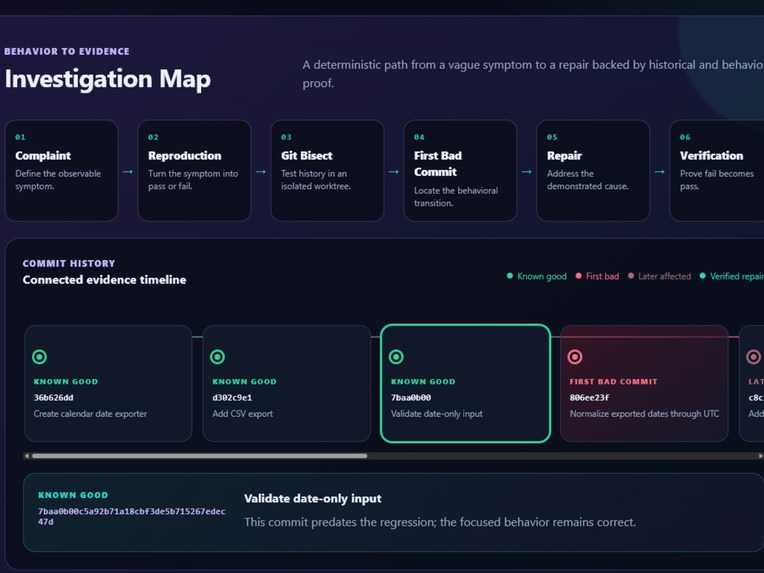Open the Reproduction step card
The height and width of the screenshot is (573, 764).
194,171
